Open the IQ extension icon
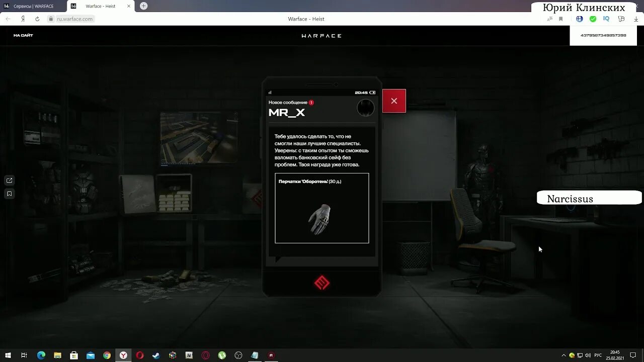This screenshot has width=644, height=362. click(607, 19)
